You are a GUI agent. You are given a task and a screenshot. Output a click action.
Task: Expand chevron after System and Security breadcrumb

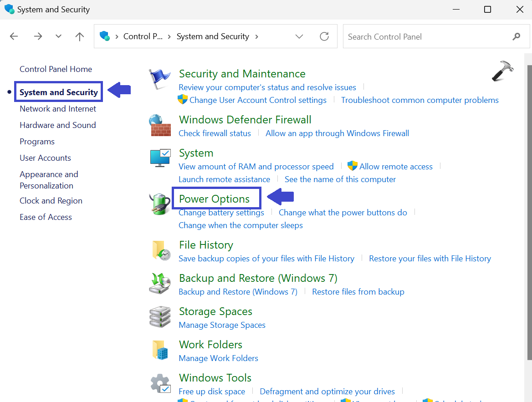257,36
